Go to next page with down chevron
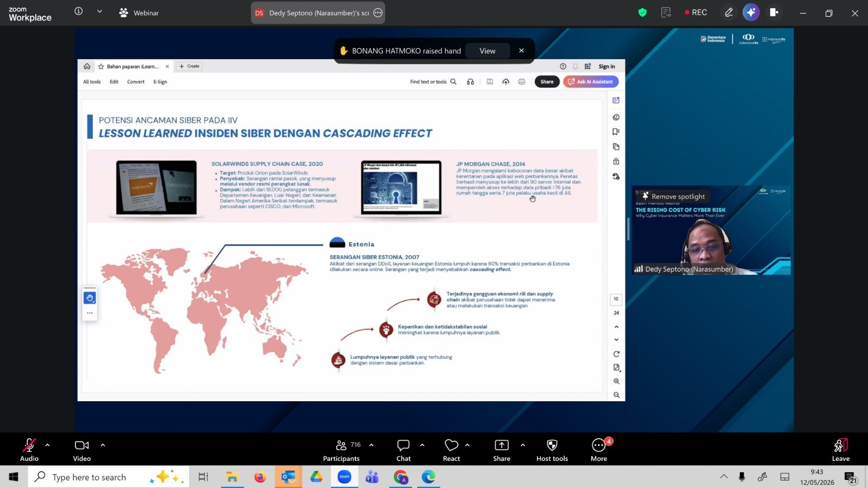The height and width of the screenshot is (488, 868). [616, 339]
